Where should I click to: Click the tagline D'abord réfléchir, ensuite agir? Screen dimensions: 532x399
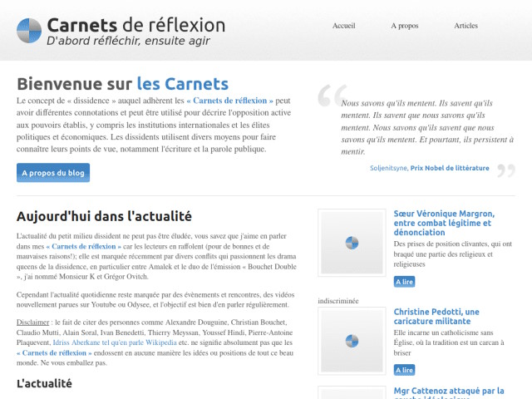(128, 41)
